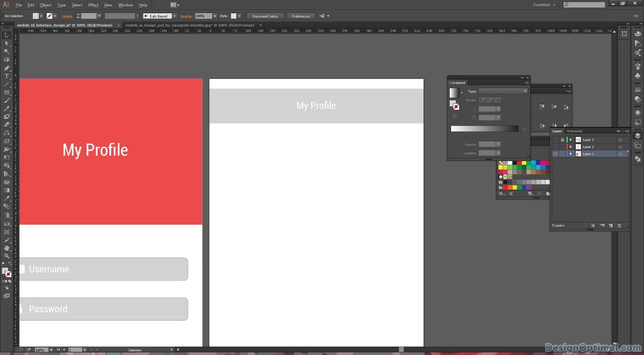Expand Layer 2 disclosure triangle
Screen dimensions: 644x355
click(571, 147)
